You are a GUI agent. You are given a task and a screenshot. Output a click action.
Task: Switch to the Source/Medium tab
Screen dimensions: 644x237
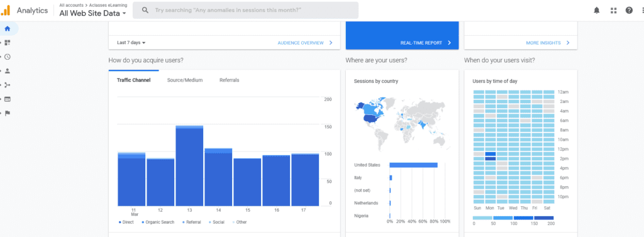(x=185, y=80)
